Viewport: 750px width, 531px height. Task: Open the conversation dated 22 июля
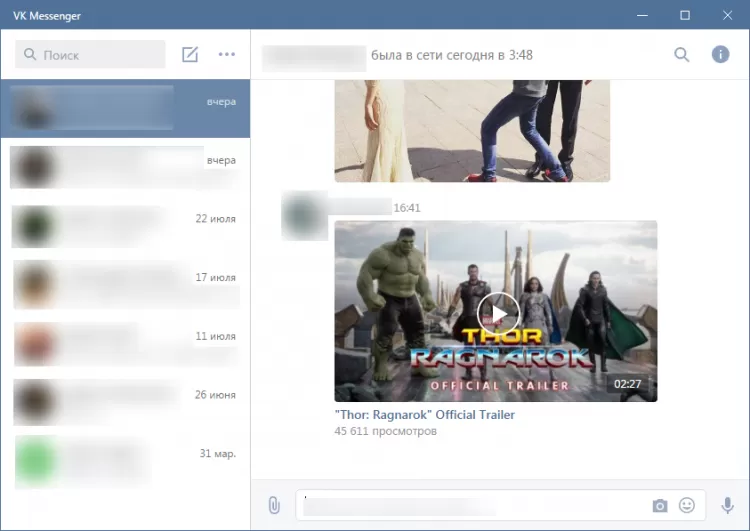pyautogui.click(x=125, y=226)
